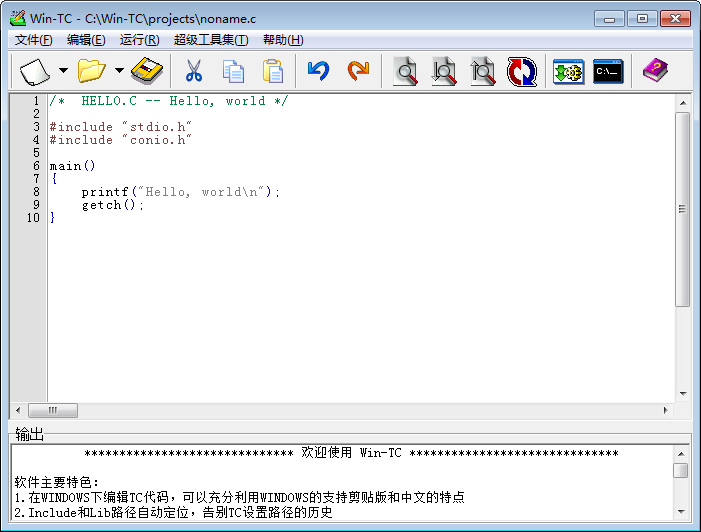701x532 pixels.
Task: Click the editor vertical scrollbar up arrow
Action: pyautogui.click(x=683, y=103)
